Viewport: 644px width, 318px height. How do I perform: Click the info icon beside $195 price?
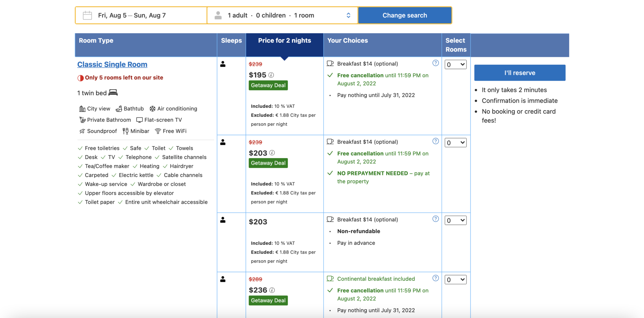(271, 75)
